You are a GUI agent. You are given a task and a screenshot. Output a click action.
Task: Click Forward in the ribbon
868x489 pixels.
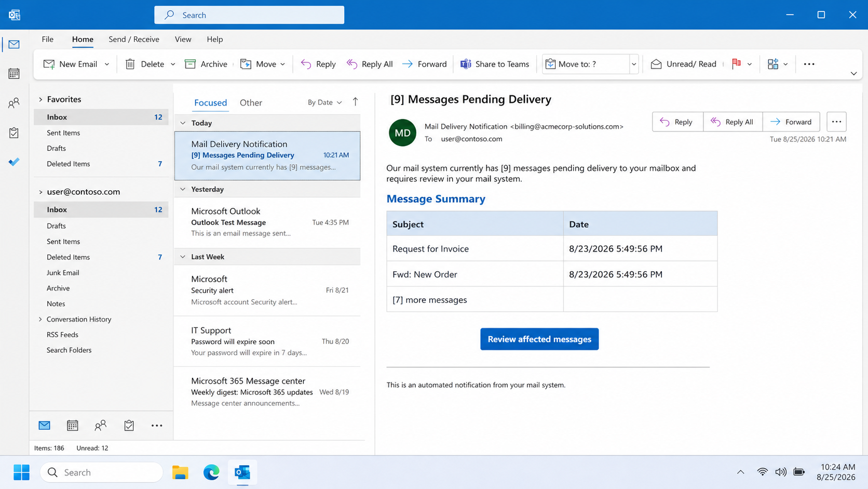pos(424,64)
